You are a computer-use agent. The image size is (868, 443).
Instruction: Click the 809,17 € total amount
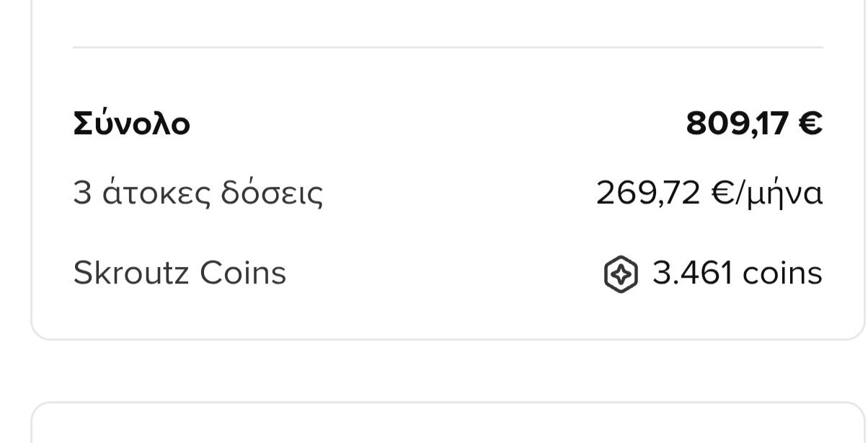click(x=754, y=123)
